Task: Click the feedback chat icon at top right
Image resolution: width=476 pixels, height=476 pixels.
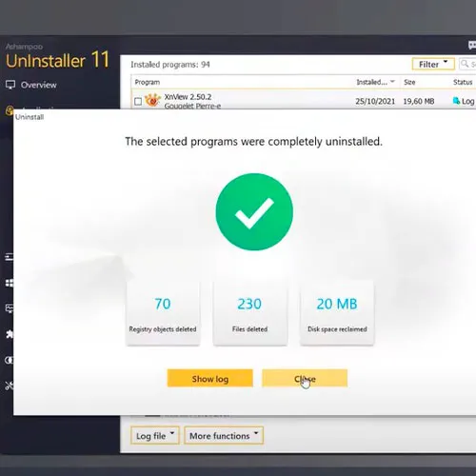Action: click(472, 46)
